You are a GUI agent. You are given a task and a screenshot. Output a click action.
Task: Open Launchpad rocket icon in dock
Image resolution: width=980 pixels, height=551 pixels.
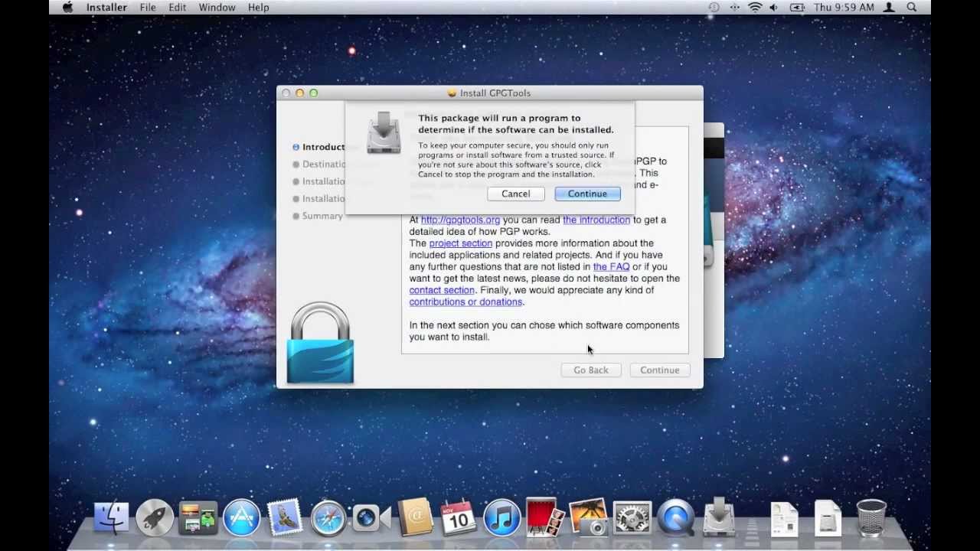pos(155,518)
